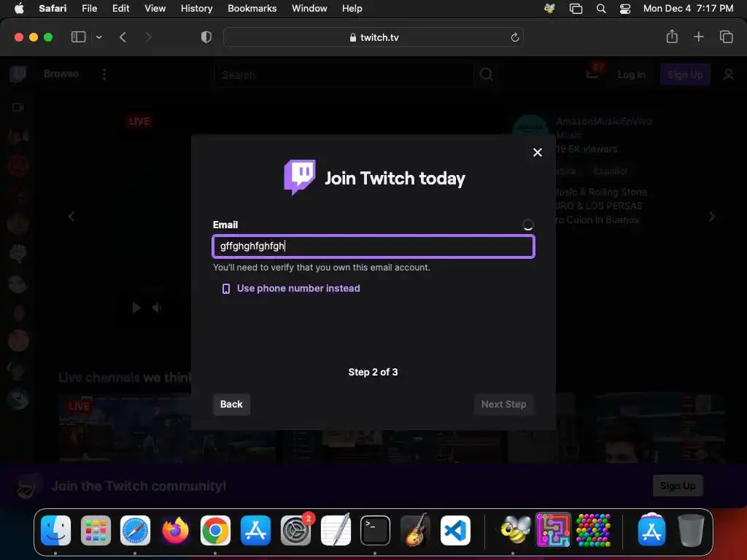Open the stacked-windows icon in the menu bar
747x560 pixels.
coord(576,8)
